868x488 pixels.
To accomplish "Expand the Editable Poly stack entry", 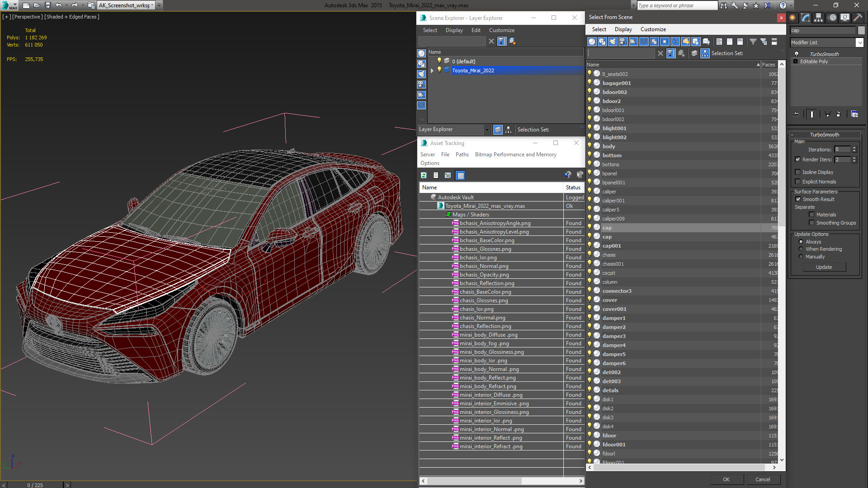I will pyautogui.click(x=796, y=61).
